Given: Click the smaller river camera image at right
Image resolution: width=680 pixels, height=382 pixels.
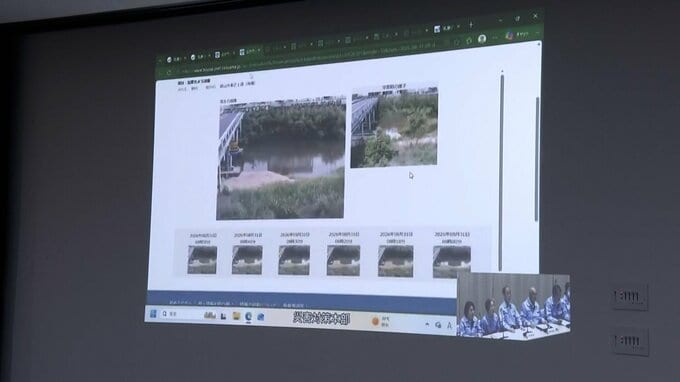Looking at the screenshot, I should point(394,127).
